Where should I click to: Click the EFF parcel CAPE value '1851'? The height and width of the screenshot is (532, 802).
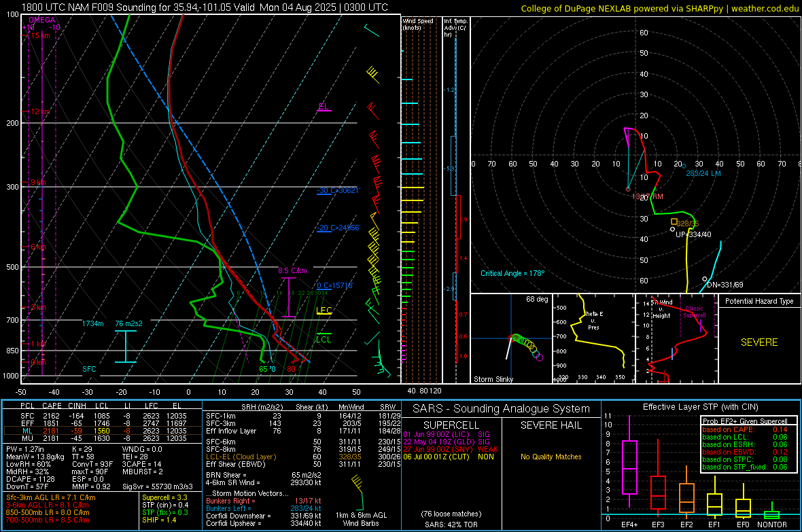coord(51,423)
